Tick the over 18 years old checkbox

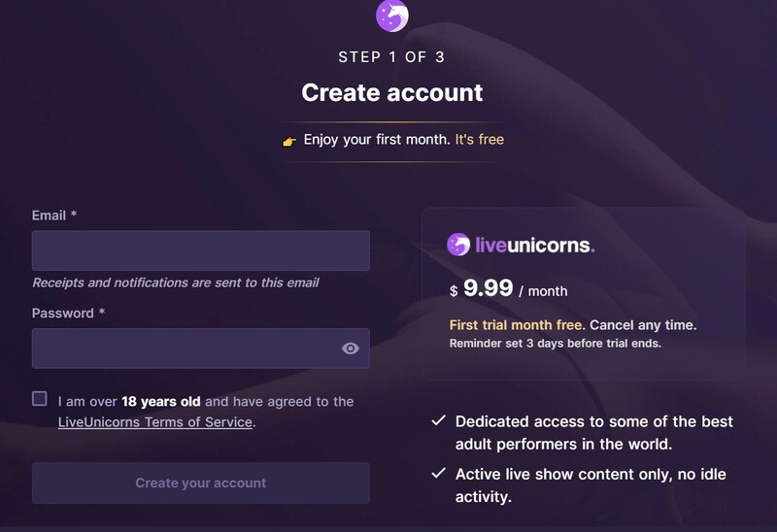[x=40, y=399]
